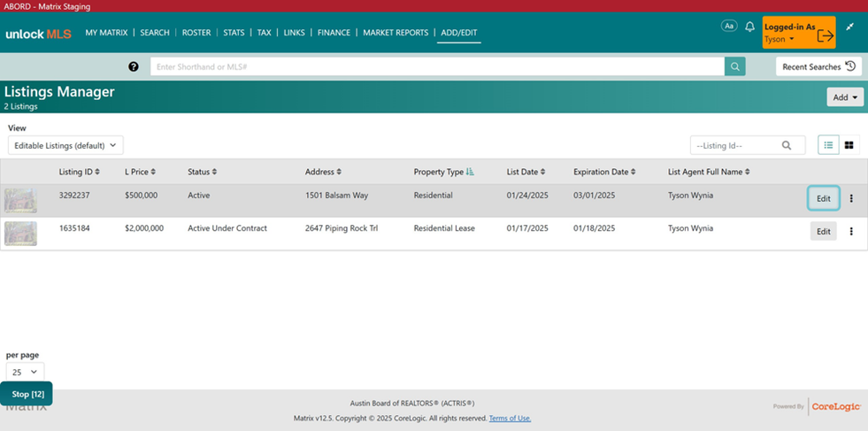This screenshot has width=868, height=431.
Task: Open the ADD/EDIT menu
Action: [459, 33]
